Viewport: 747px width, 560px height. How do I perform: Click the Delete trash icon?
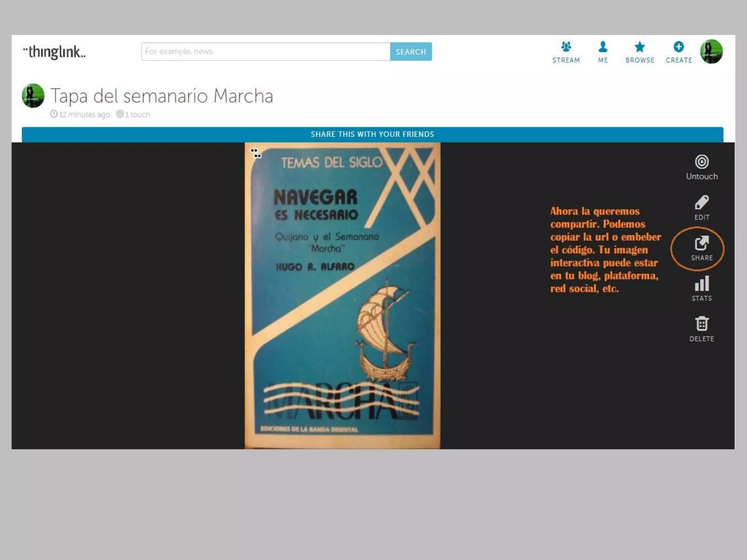701,324
